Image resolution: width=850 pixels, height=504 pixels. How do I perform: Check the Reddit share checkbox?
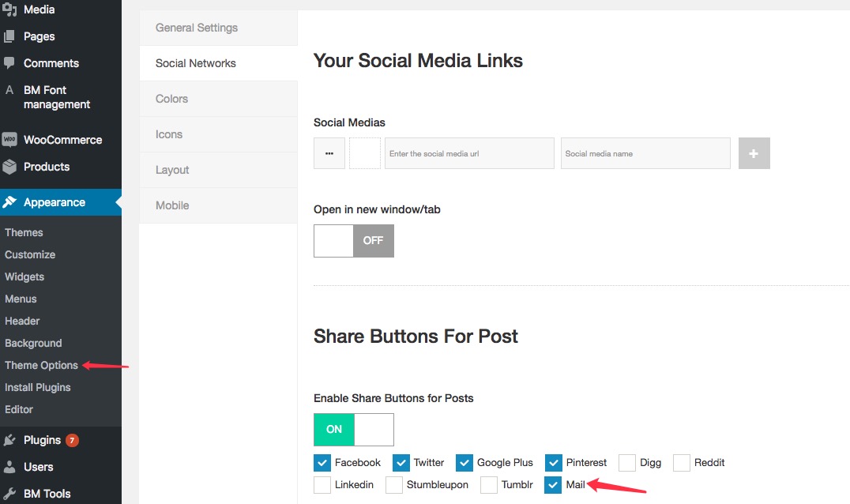pos(682,463)
